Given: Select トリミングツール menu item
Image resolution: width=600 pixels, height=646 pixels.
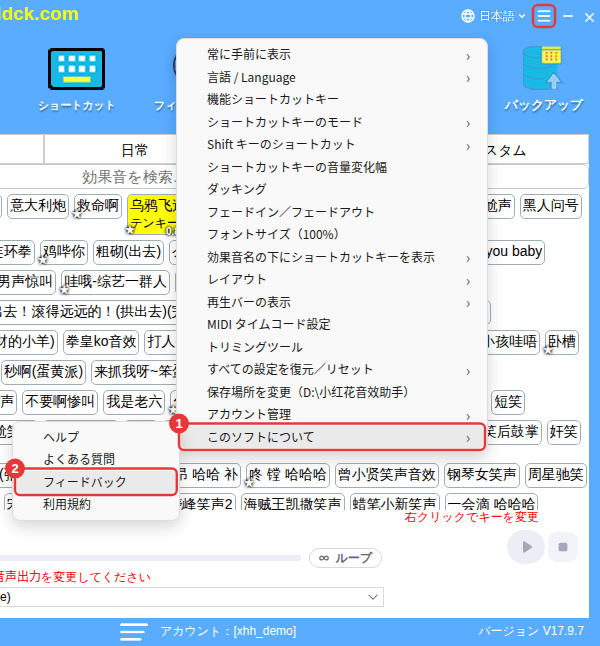Looking at the screenshot, I should pos(333,347).
